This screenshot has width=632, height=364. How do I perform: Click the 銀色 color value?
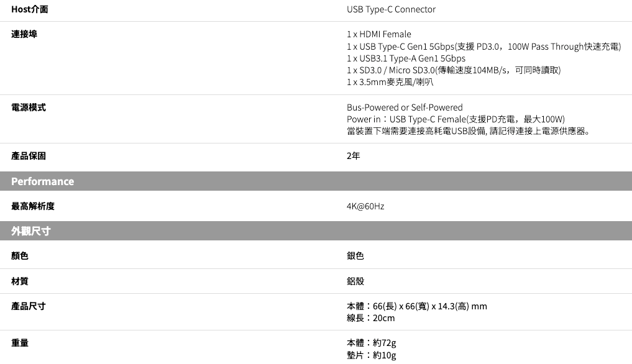(355, 256)
